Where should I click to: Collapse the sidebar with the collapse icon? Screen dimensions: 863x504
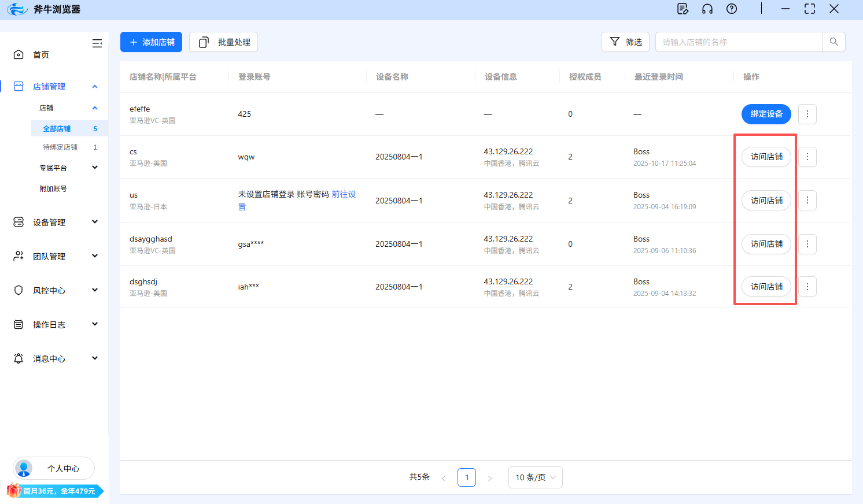[x=97, y=43]
